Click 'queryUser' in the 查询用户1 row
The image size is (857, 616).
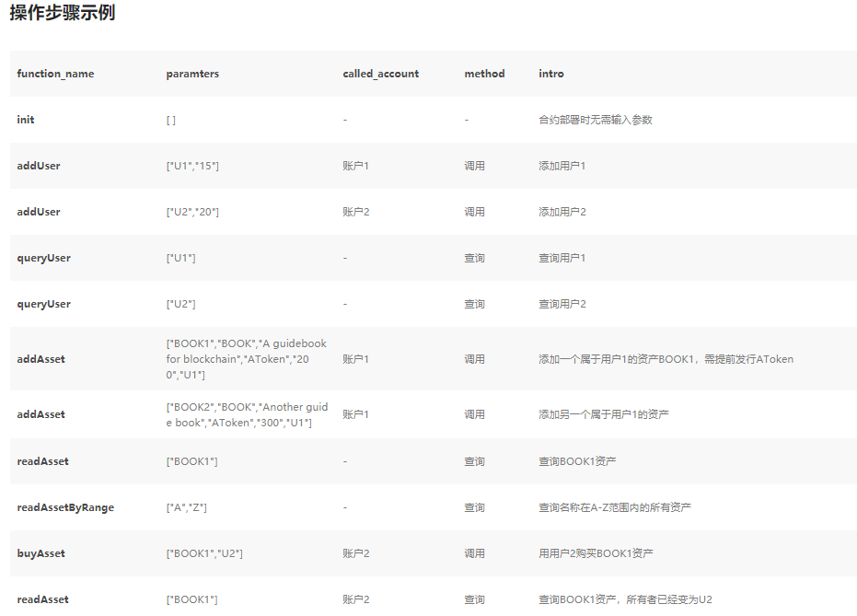[44, 258]
